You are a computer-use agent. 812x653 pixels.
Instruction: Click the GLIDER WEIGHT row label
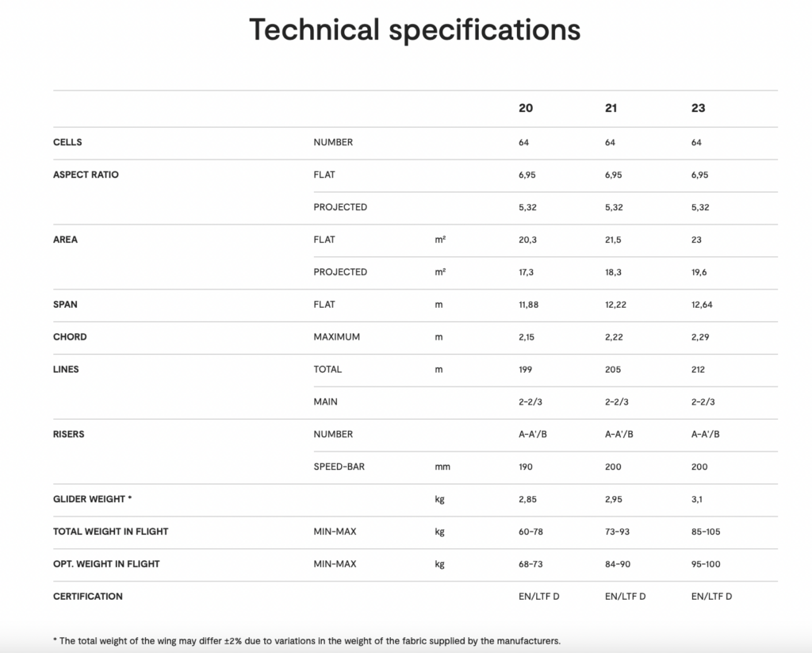click(x=92, y=499)
